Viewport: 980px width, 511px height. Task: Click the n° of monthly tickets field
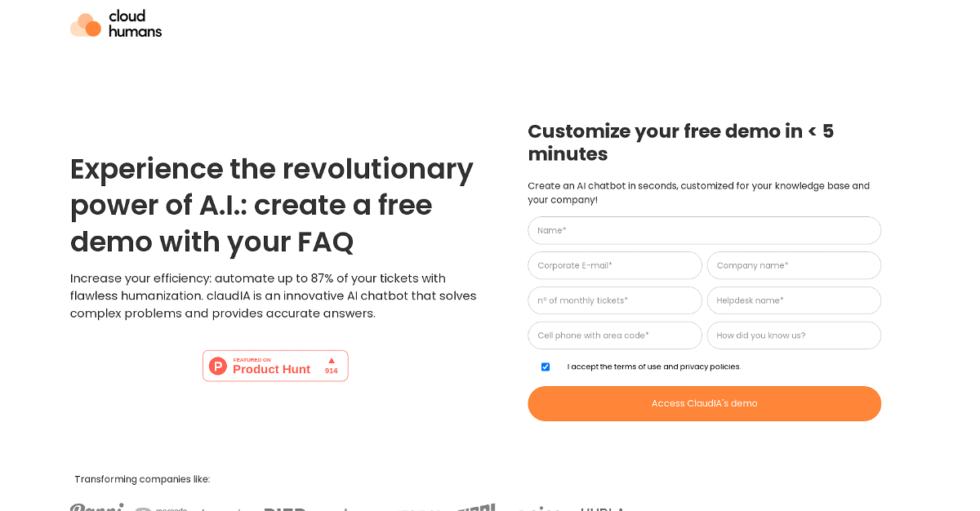[x=615, y=300]
